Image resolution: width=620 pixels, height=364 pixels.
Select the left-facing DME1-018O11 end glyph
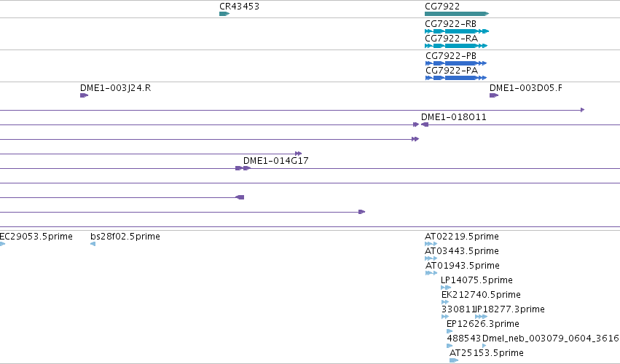point(425,124)
